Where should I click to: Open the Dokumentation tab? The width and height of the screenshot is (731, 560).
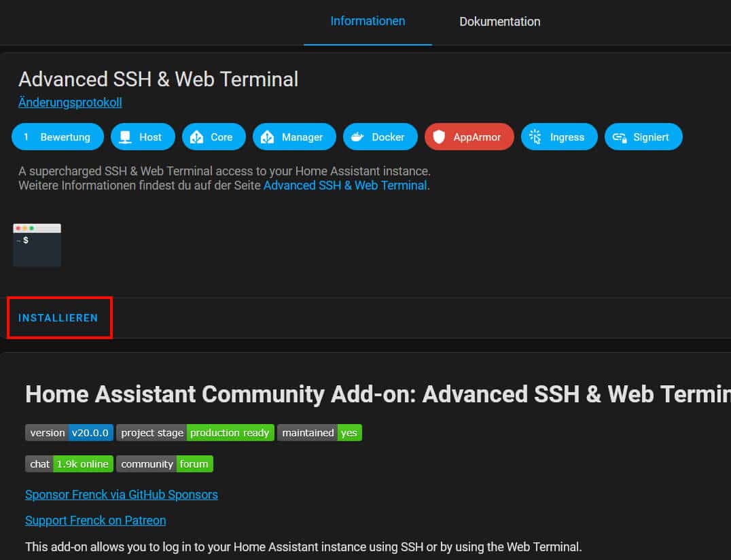pyautogui.click(x=499, y=22)
